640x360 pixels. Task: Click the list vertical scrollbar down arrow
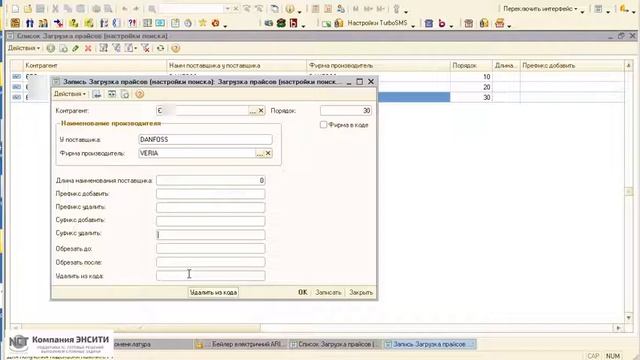click(629, 318)
